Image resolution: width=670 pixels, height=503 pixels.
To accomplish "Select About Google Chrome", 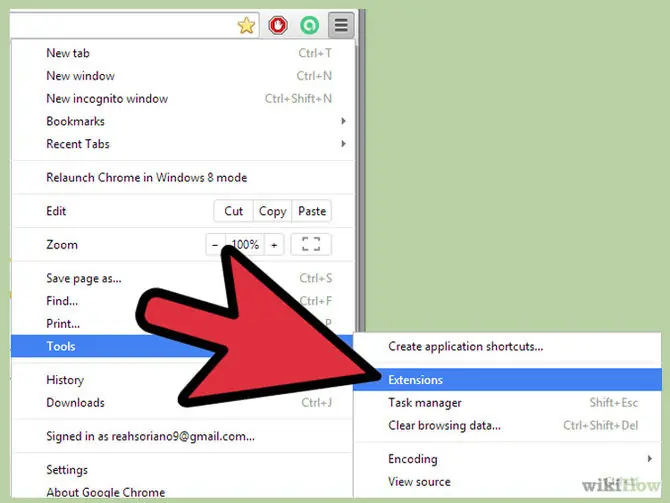I will pos(183,491).
